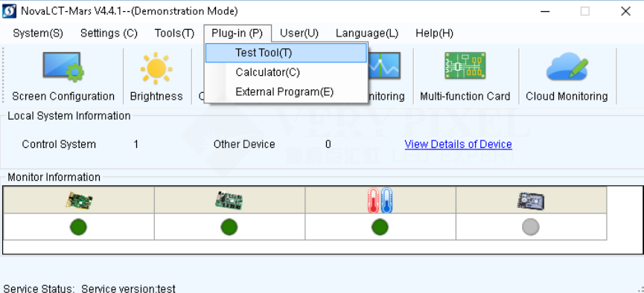
Task: Click the first green status indicator
Action: (78, 227)
